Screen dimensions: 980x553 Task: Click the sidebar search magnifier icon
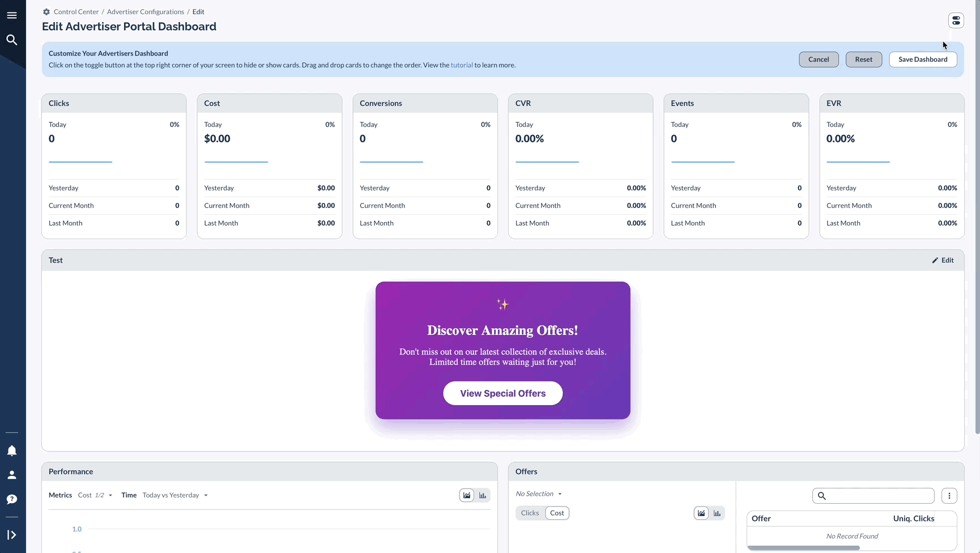click(x=12, y=40)
